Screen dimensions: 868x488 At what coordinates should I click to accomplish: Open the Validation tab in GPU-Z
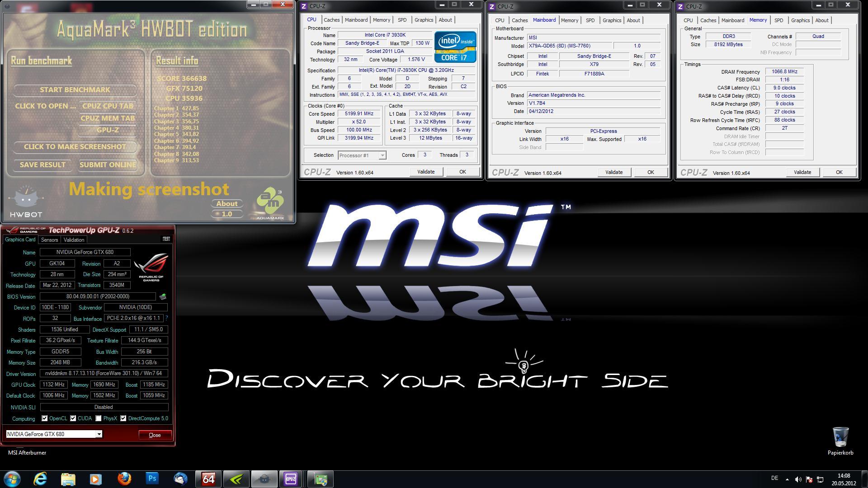click(x=74, y=240)
